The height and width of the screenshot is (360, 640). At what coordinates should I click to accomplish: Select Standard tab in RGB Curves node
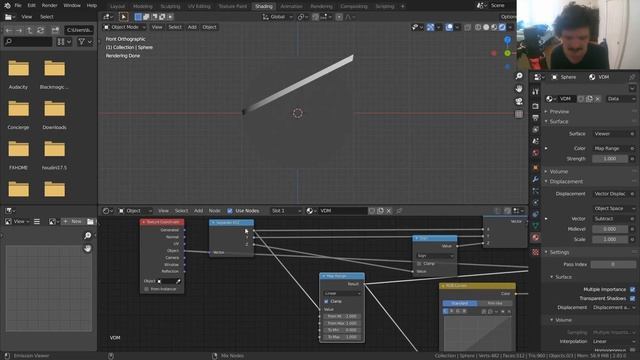click(x=460, y=303)
